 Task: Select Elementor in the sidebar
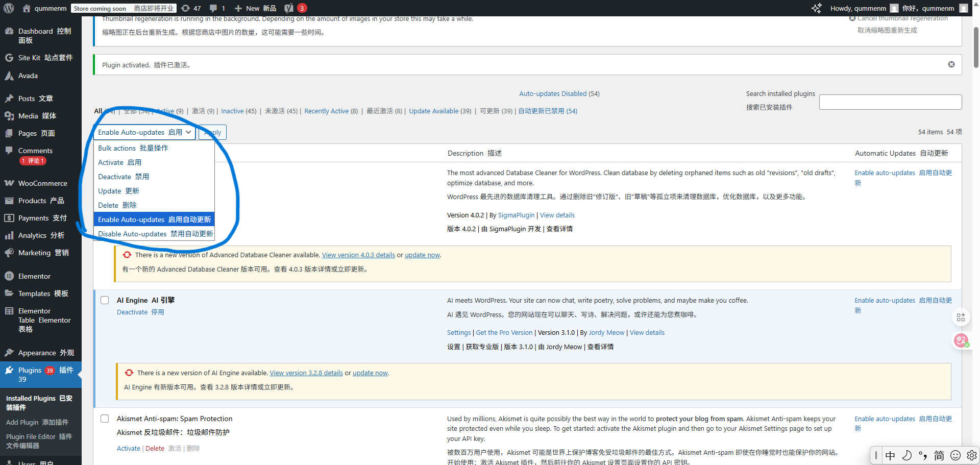click(x=33, y=276)
